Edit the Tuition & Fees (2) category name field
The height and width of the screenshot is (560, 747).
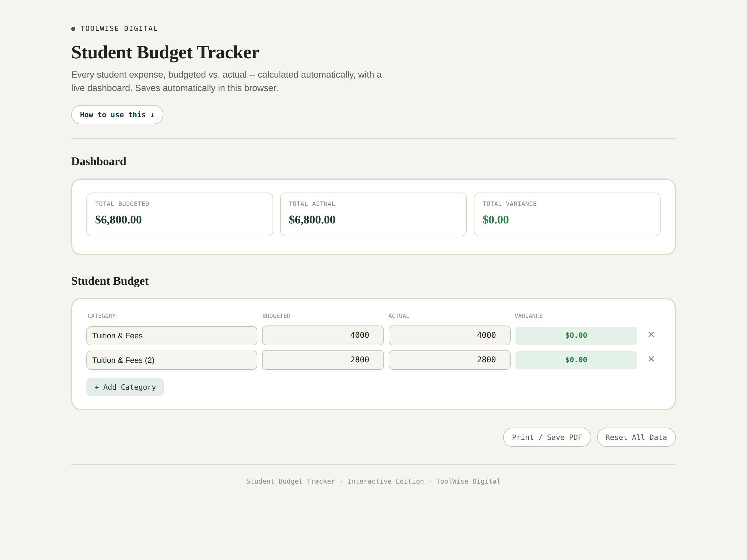click(x=172, y=360)
